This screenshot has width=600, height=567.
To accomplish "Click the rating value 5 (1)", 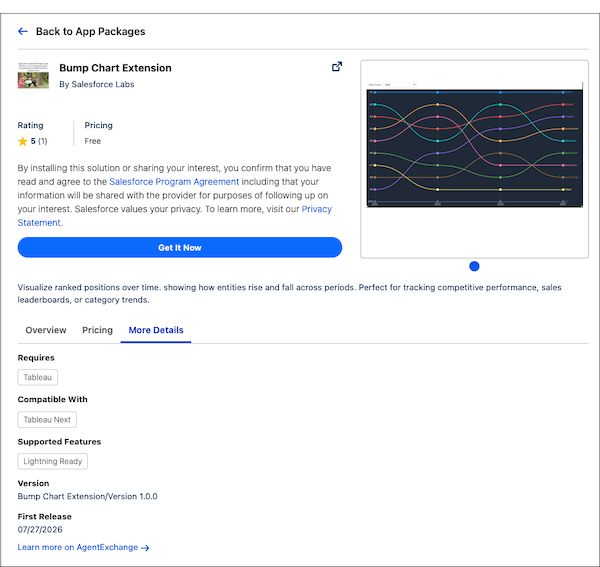I will pyautogui.click(x=39, y=141).
